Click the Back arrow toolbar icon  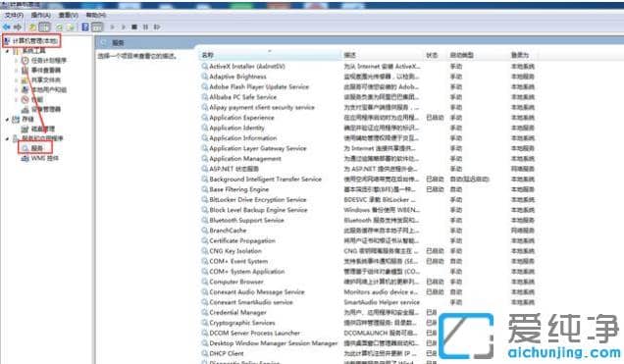[6, 27]
